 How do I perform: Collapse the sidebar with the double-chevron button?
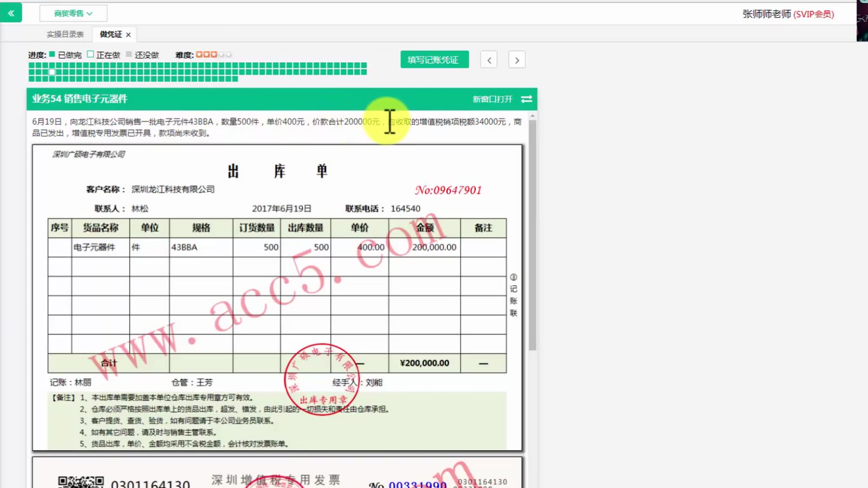pyautogui.click(x=11, y=13)
